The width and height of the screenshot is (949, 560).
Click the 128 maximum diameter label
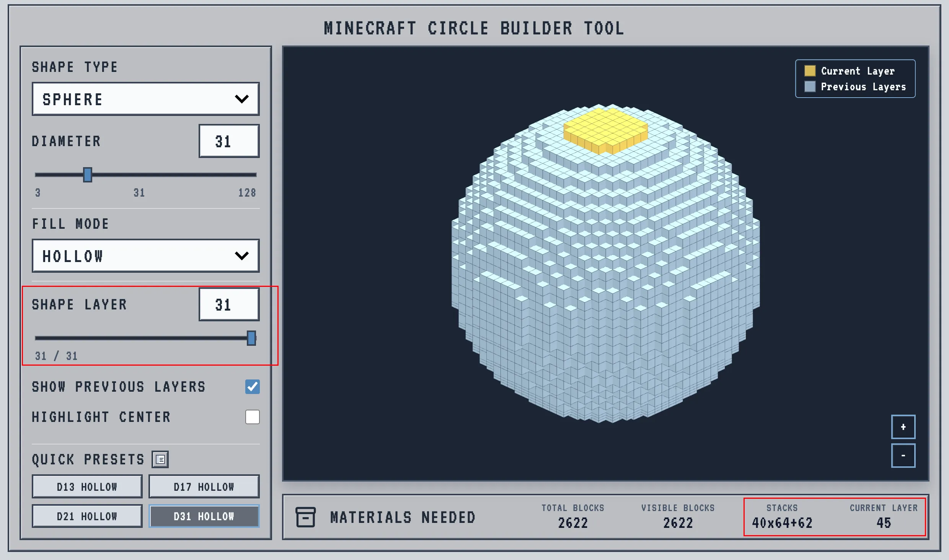click(x=247, y=193)
